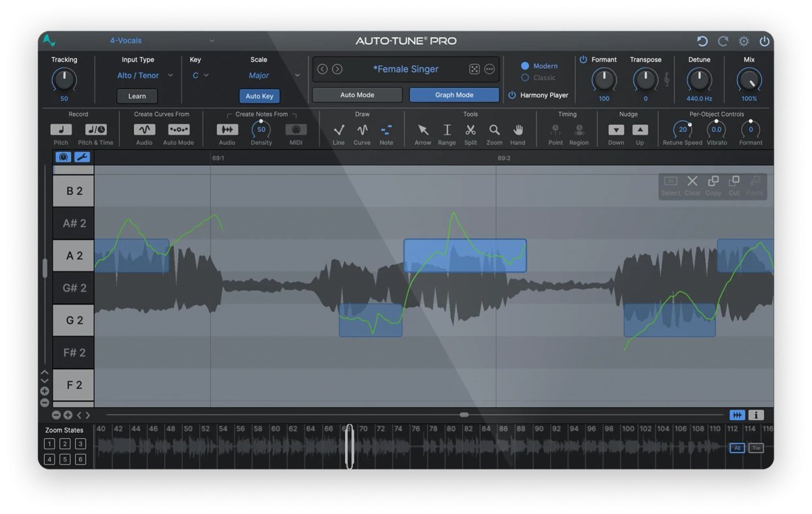Open the Scale dropdown showing Major
The width and height of the screenshot is (812, 514).
274,76
